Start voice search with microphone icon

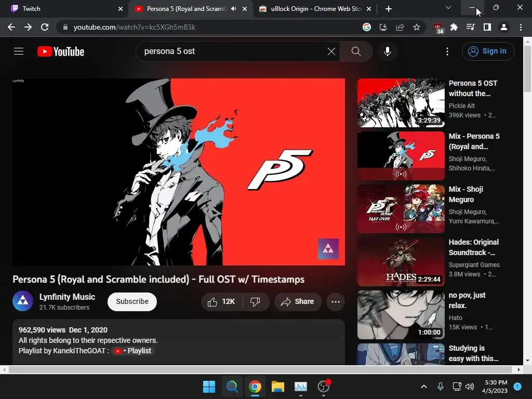point(388,51)
